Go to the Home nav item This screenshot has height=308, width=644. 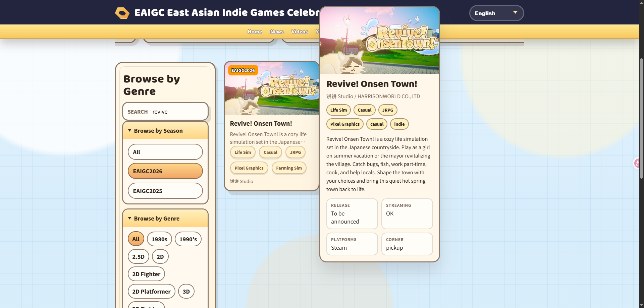(255, 32)
